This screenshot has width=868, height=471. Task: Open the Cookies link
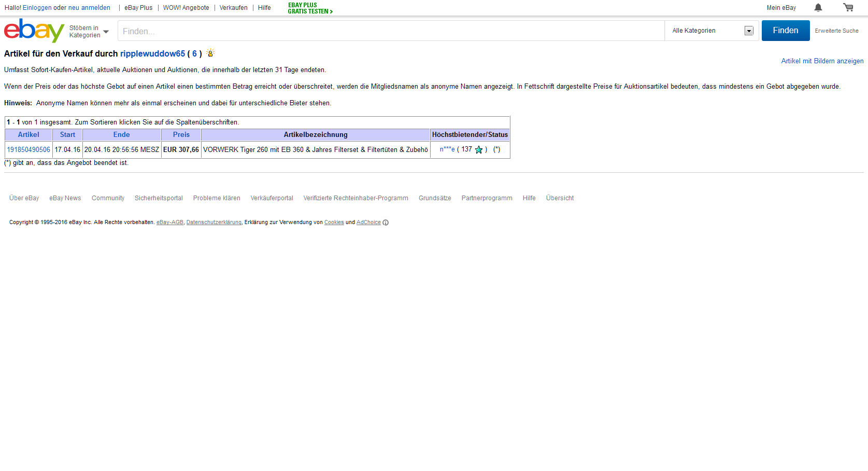pos(334,223)
